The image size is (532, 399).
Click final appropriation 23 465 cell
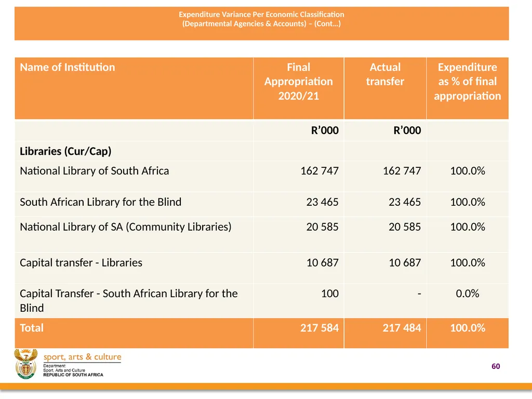pos(322,202)
